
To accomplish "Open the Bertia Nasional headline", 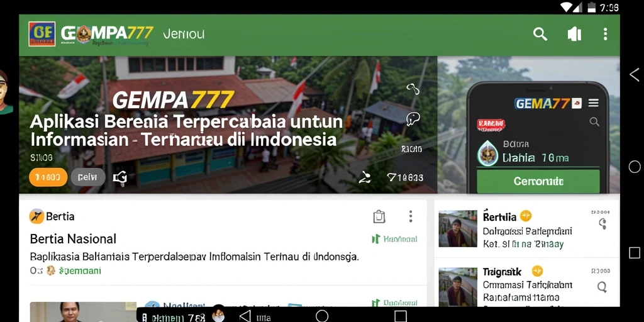I will coord(73,238).
